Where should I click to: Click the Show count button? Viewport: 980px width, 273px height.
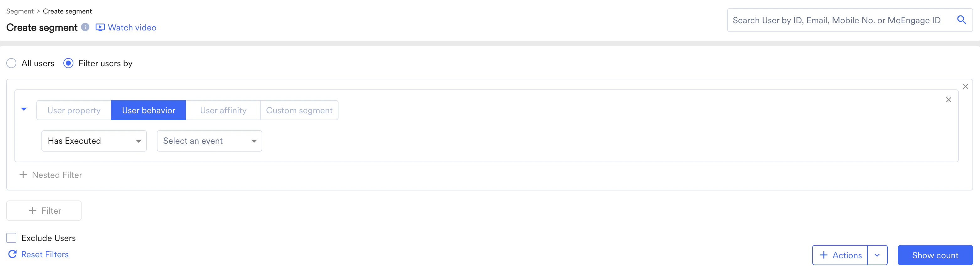click(x=935, y=255)
